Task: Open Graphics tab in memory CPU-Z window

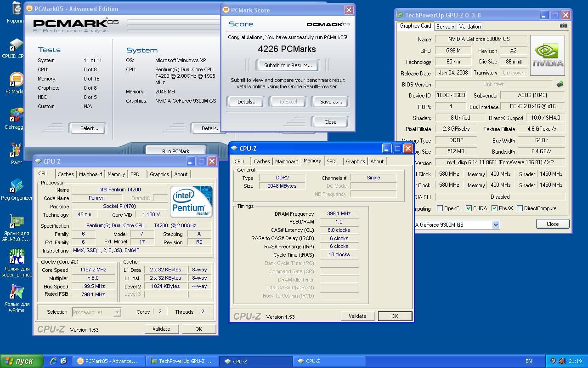Action: click(355, 161)
